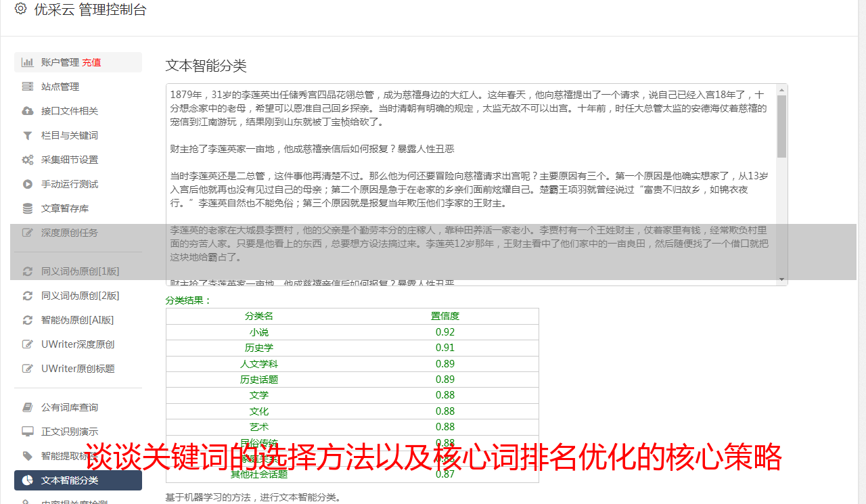The image size is (866, 504).
Task: Click the gears icon for 采集细节设置
Action: (x=28, y=160)
